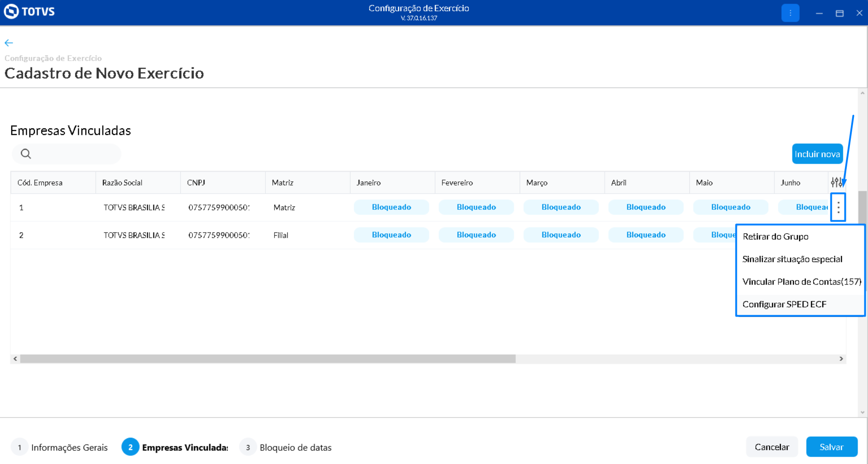This screenshot has width=868, height=464.
Task: Toggle Janeiro Bloqueado for company 2
Action: pyautogui.click(x=391, y=235)
